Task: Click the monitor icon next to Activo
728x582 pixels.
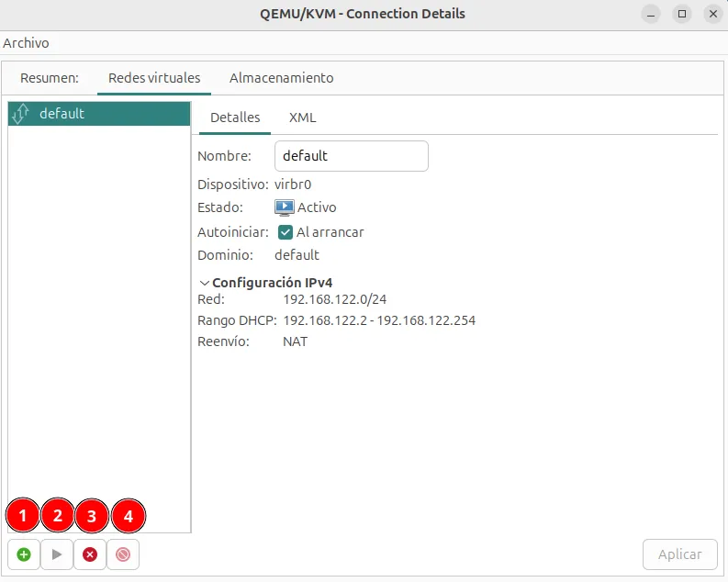Action: [285, 207]
